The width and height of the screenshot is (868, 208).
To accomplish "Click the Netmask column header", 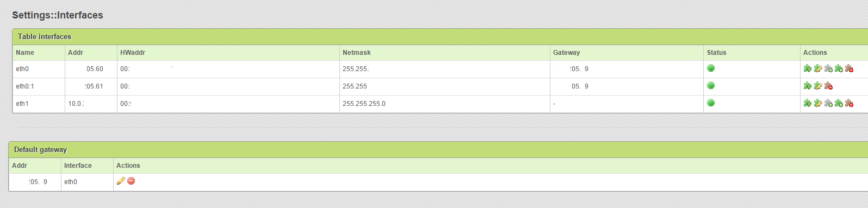I will 357,53.
